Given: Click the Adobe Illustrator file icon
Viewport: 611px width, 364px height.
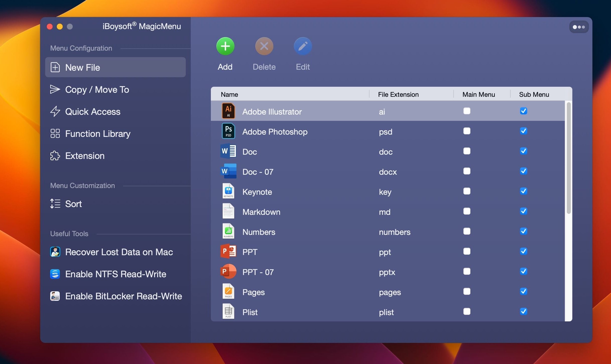Looking at the screenshot, I should [228, 111].
